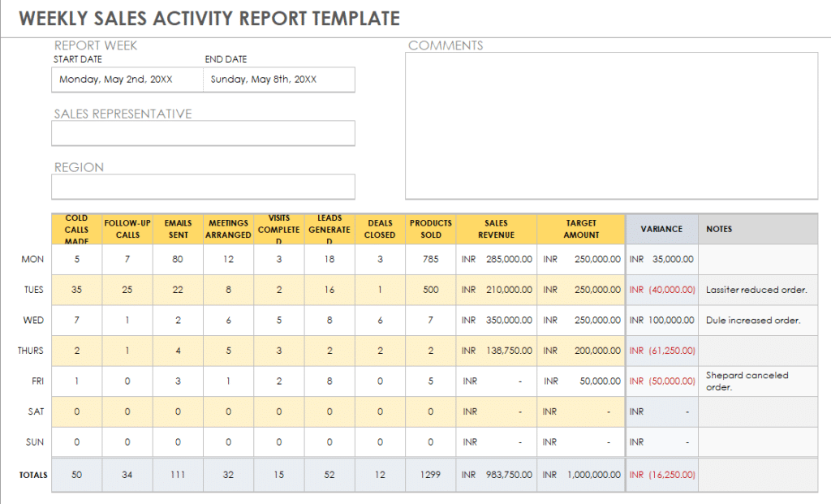Click the empty Region input box

[x=203, y=187]
